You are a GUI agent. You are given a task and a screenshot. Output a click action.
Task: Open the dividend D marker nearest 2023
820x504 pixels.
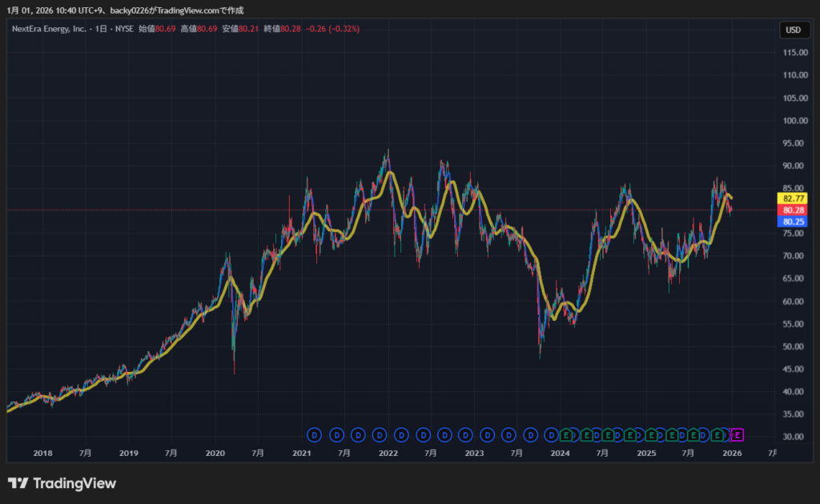[466, 435]
